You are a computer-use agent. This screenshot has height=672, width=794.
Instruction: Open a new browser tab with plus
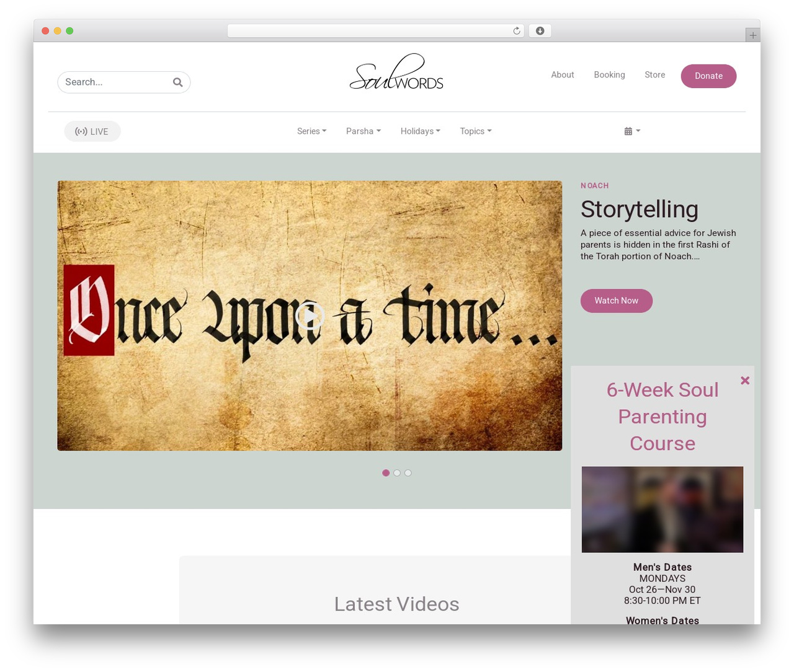pyautogui.click(x=752, y=35)
